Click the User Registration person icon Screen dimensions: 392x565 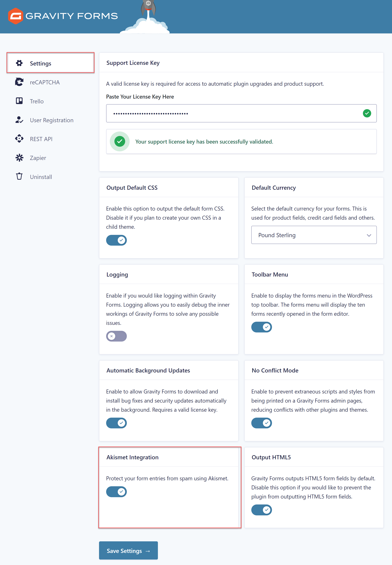(19, 120)
